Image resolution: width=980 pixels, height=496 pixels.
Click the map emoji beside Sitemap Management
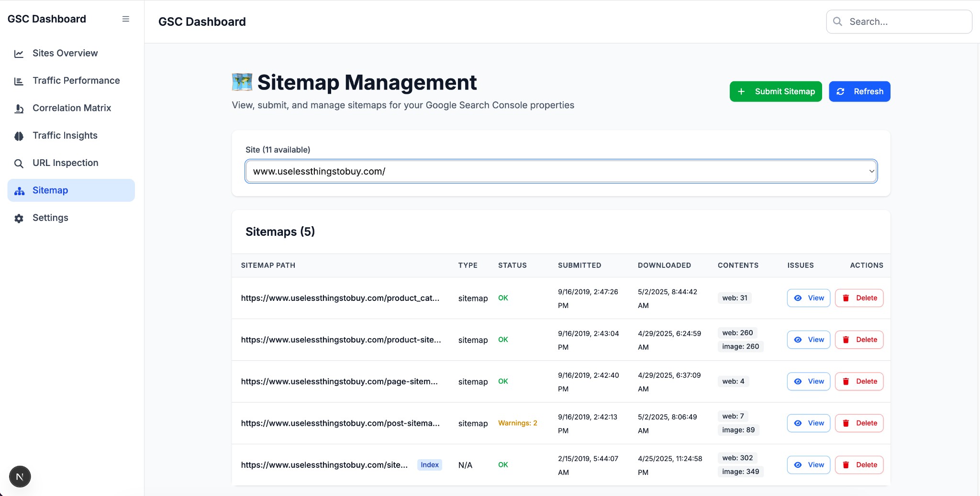click(x=242, y=82)
